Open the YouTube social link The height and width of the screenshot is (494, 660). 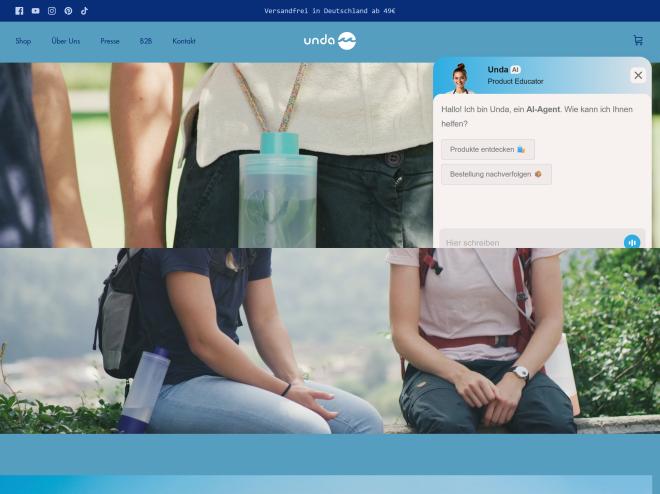pyautogui.click(x=35, y=11)
